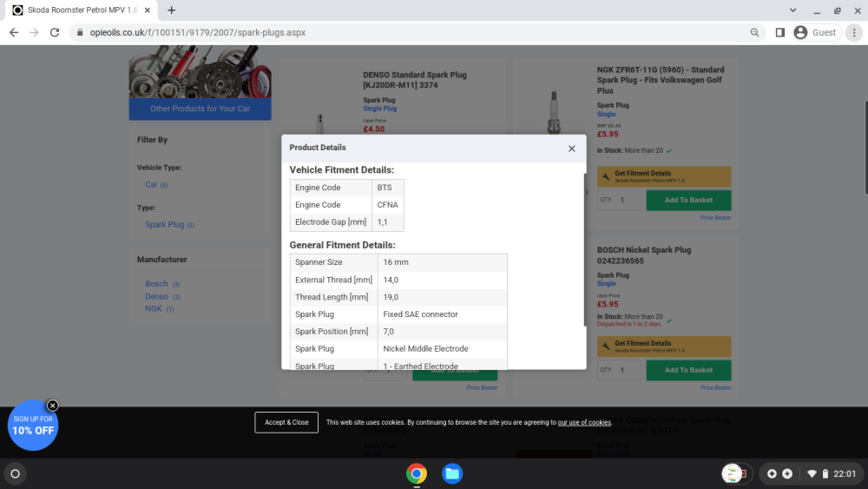Screen dimensions: 868x489
Task: Reload the current page
Action: coord(54,33)
